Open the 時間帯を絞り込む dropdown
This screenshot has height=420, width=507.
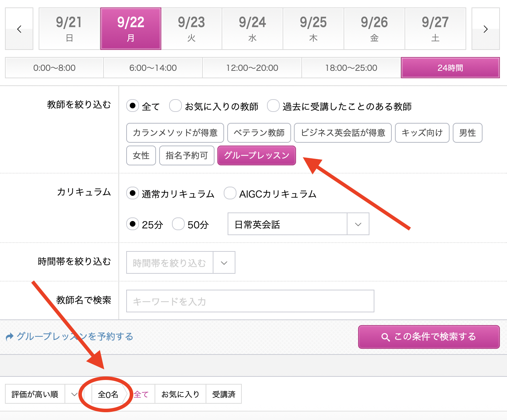pos(224,263)
